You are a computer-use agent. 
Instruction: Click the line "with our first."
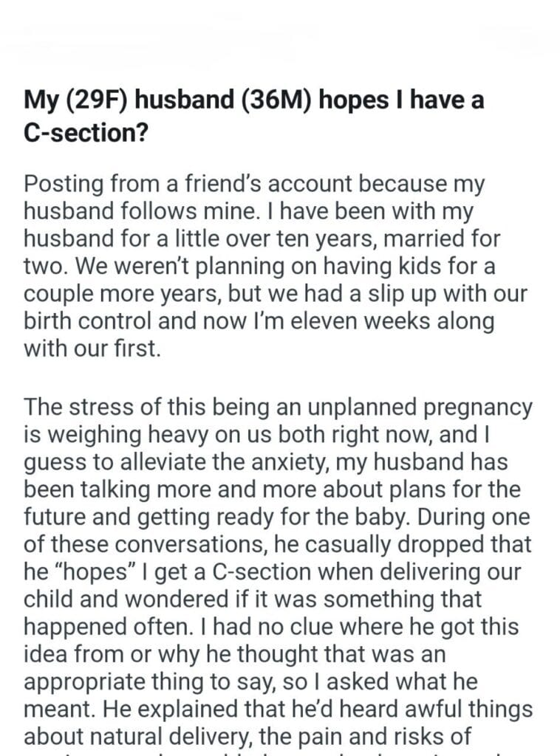point(92,349)
